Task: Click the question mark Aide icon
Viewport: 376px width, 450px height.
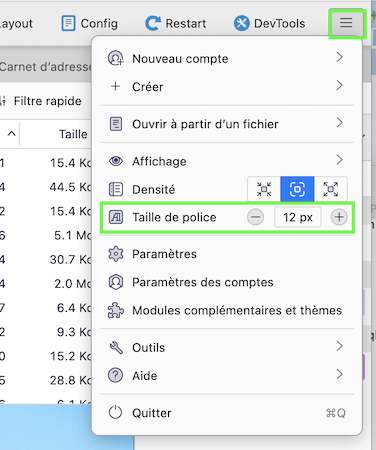Action: (116, 376)
